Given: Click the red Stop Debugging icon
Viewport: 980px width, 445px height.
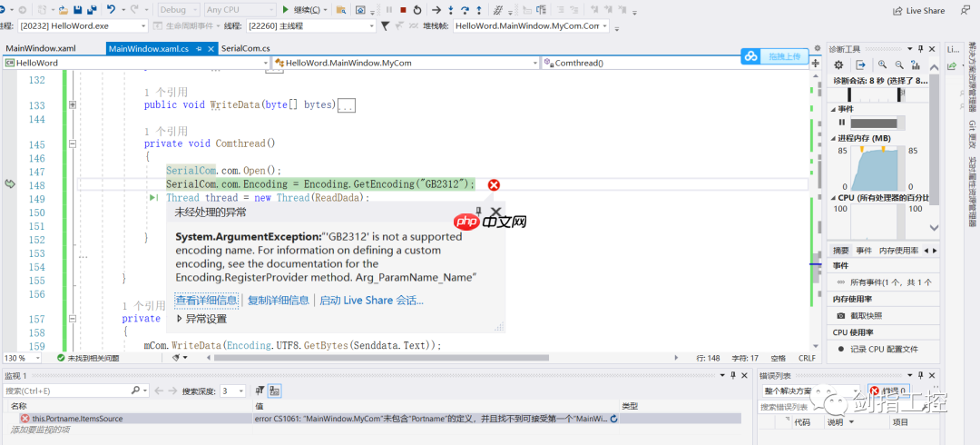Looking at the screenshot, I should click(403, 10).
